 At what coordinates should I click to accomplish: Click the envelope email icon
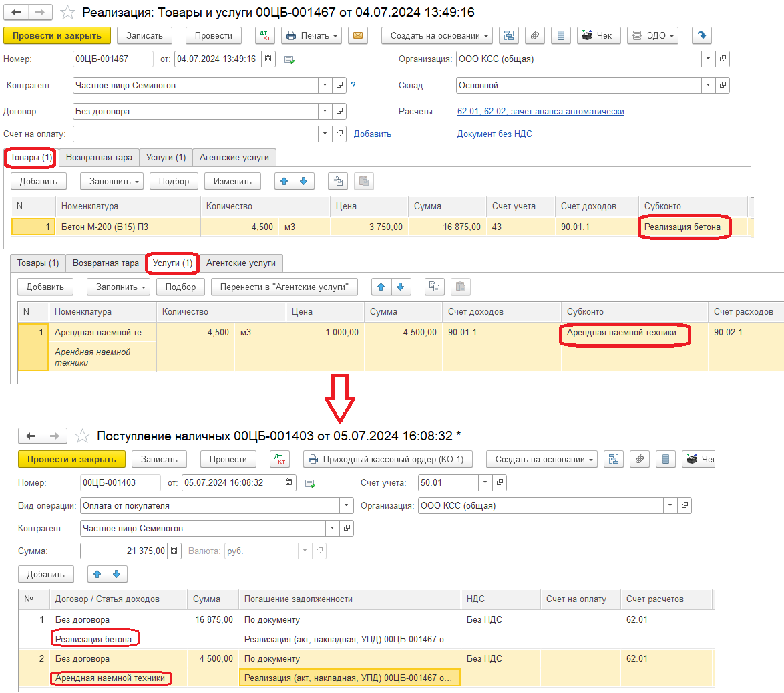point(358,36)
